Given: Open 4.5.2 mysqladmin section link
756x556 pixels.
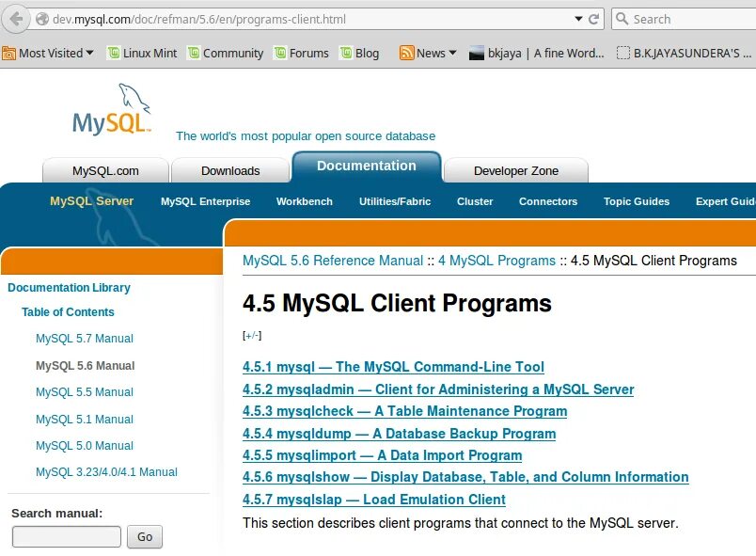Looking at the screenshot, I should click(438, 389).
